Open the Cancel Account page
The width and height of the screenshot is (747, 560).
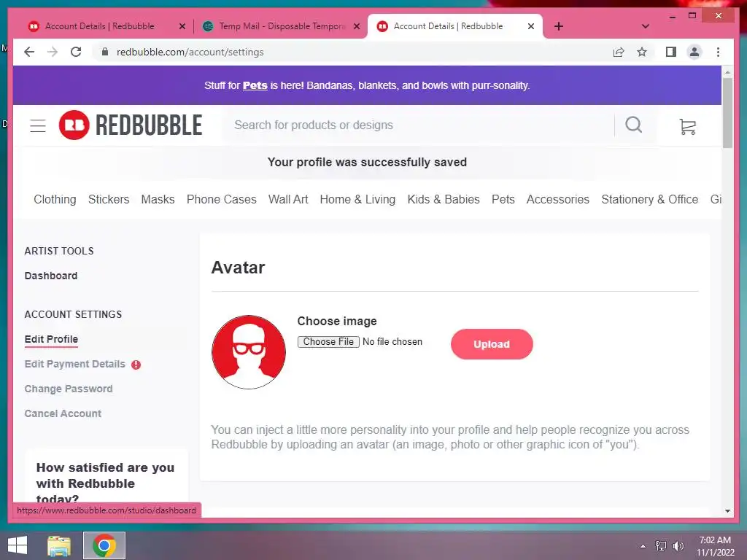63,414
